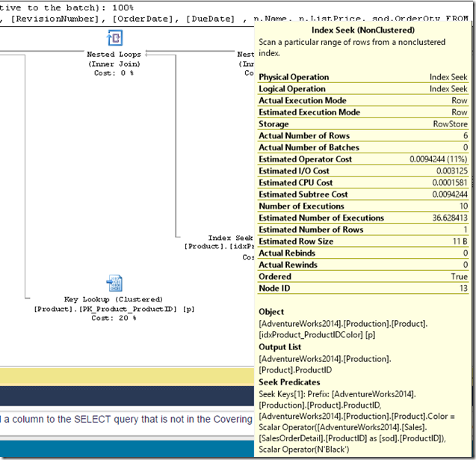Image resolution: width=476 pixels, height=460 pixels.
Task: Click the query text '[RevisionNumber], [OrderDate], [DueDate]'
Action: pyautogui.click(x=123, y=19)
